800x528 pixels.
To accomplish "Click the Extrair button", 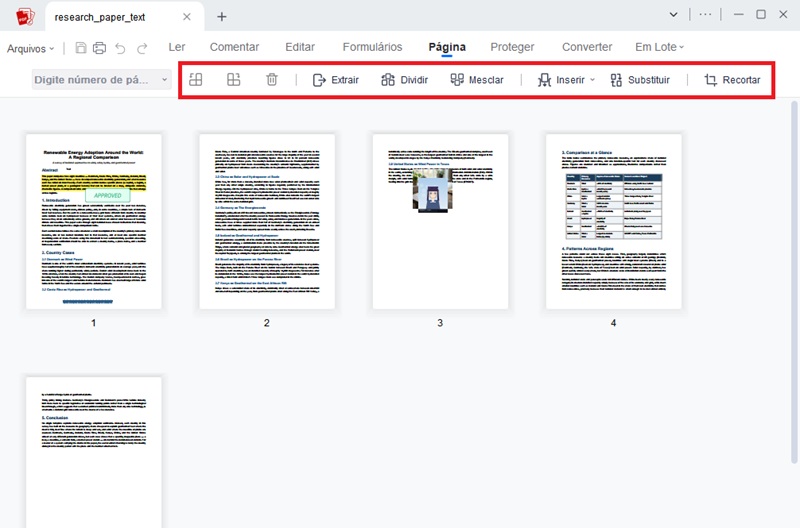I will (336, 80).
